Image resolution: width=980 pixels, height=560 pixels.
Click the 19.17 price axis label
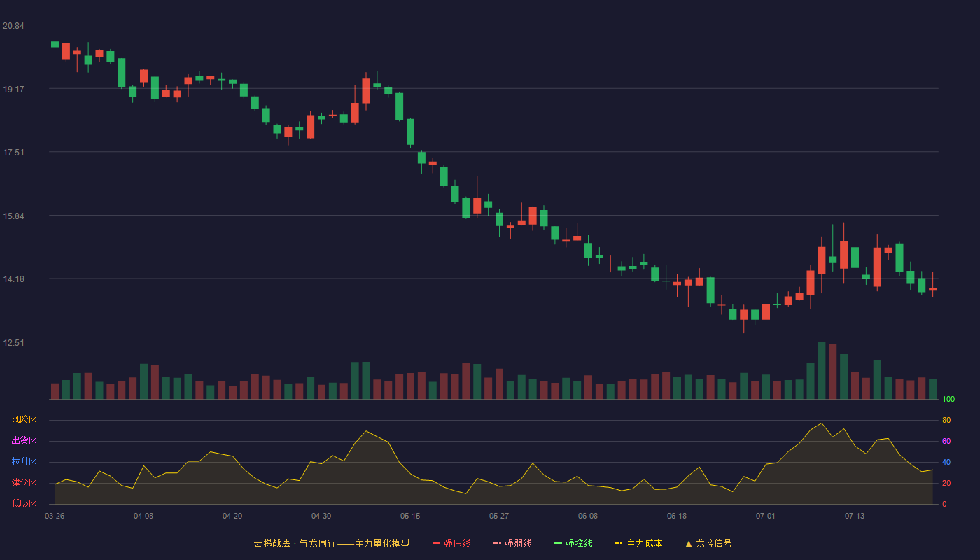pos(13,90)
